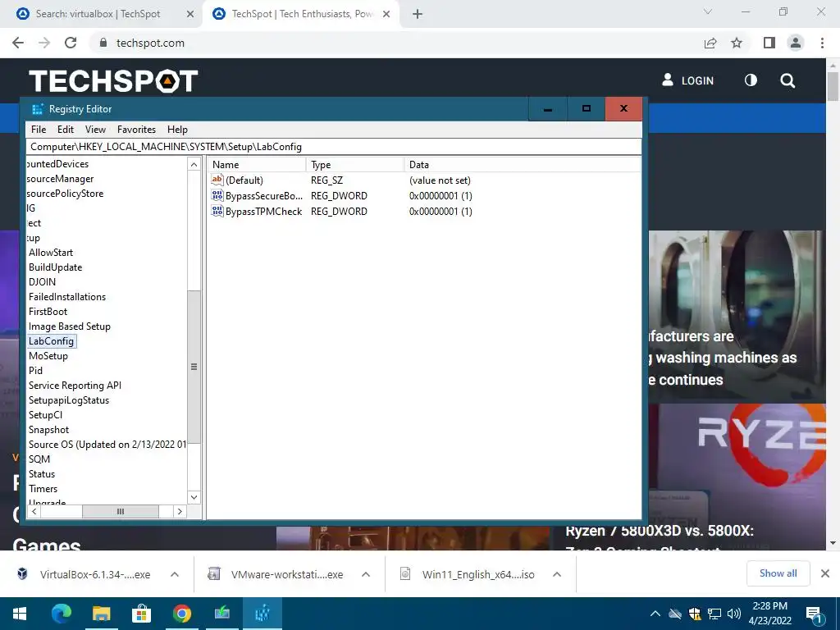Select the SetupapiLogStatus key
This screenshot has height=630, width=840.
(x=69, y=400)
